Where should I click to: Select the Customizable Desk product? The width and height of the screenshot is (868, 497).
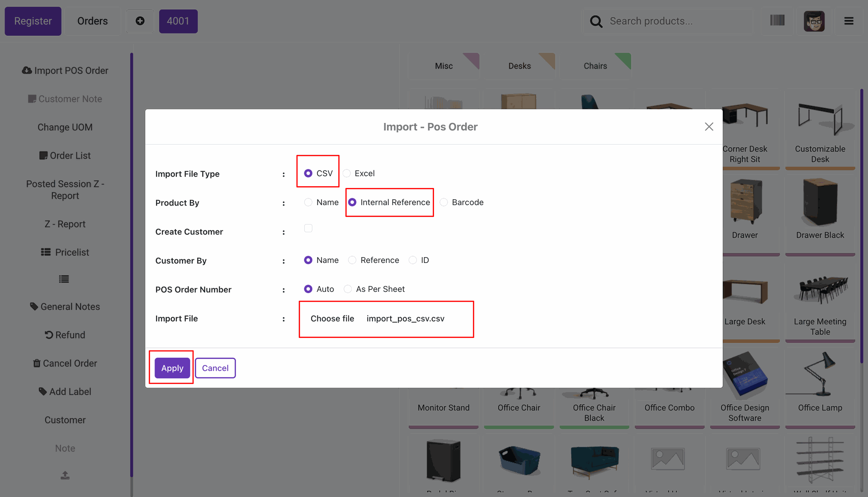(x=820, y=130)
